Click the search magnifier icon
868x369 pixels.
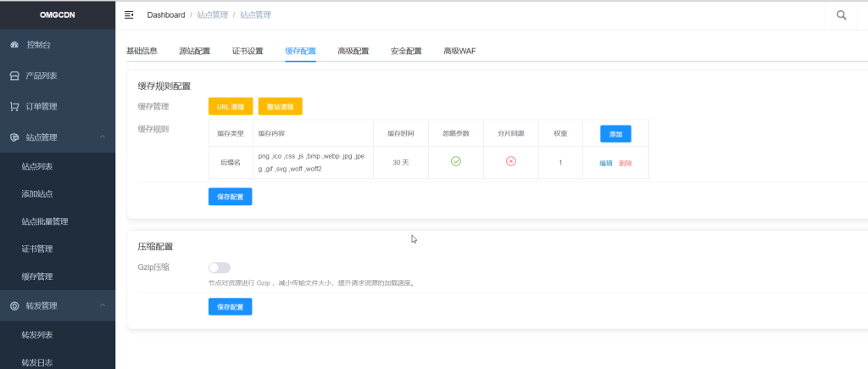click(x=841, y=15)
